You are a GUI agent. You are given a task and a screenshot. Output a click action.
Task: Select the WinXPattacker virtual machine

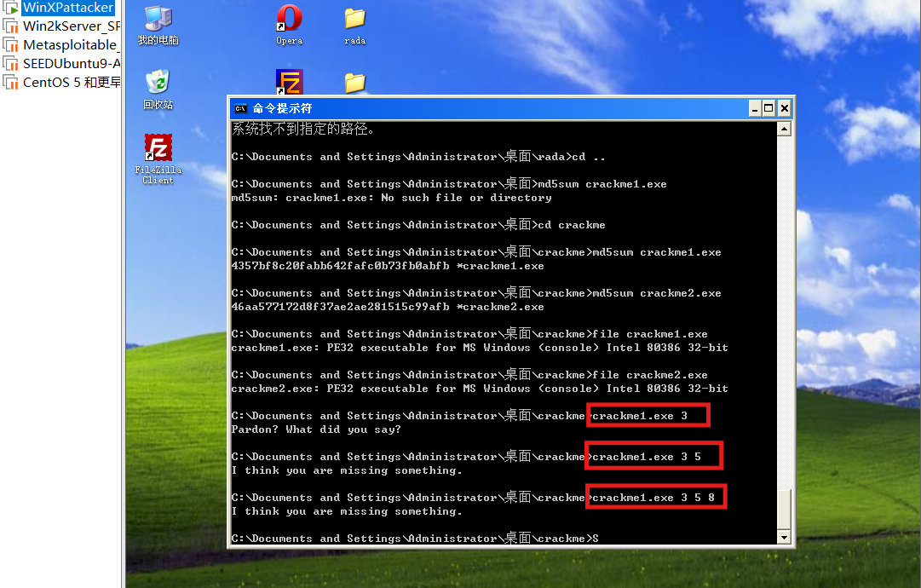point(68,8)
